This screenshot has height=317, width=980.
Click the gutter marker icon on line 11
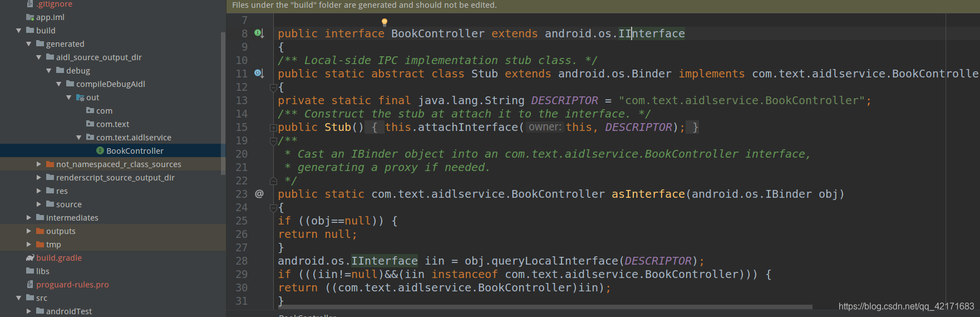pos(259,74)
